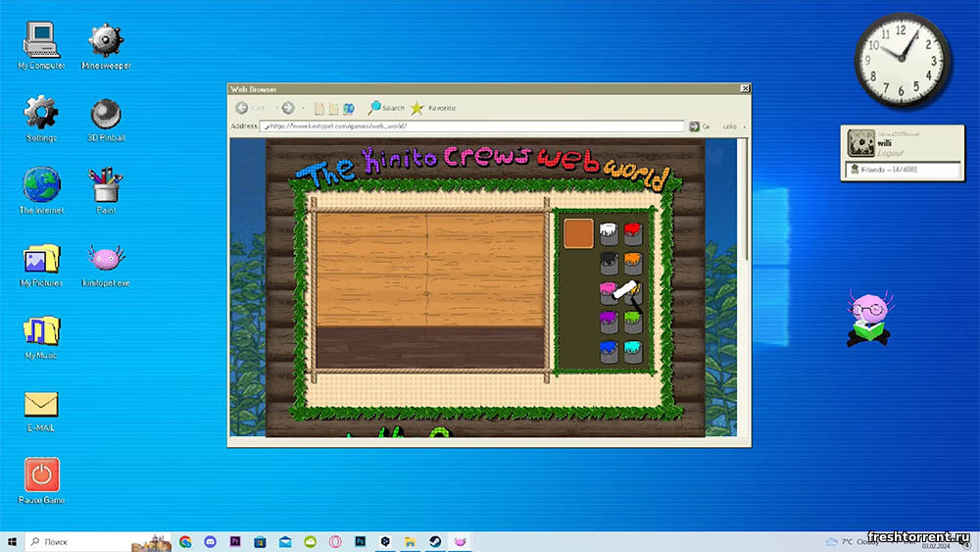
Task: Click the analog desktop clock widget
Action: [902, 60]
